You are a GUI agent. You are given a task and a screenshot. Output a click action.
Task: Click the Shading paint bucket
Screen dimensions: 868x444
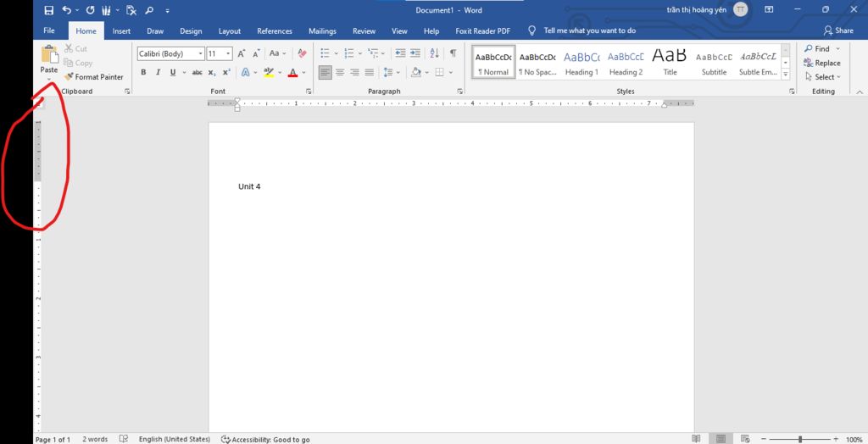(415, 73)
